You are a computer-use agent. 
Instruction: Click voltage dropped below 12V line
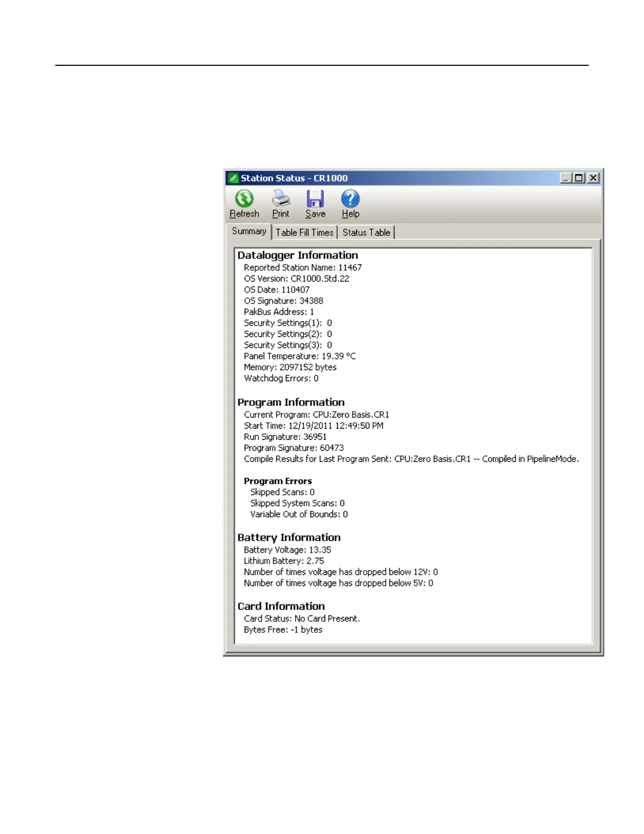(x=340, y=572)
